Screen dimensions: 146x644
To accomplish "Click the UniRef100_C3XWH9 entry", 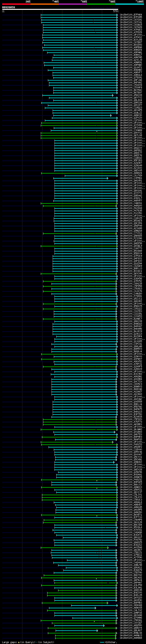I will (131, 130).
